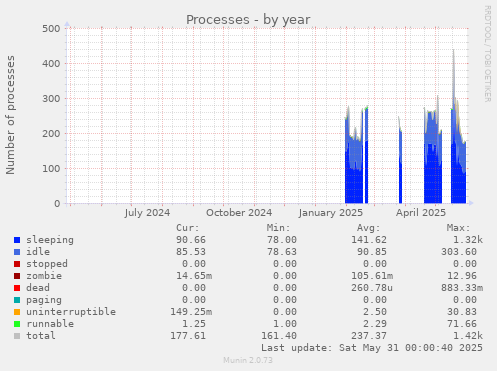The width and height of the screenshot is (497, 371).
Task: Click the dead legend color swatch
Action: click(x=17, y=288)
